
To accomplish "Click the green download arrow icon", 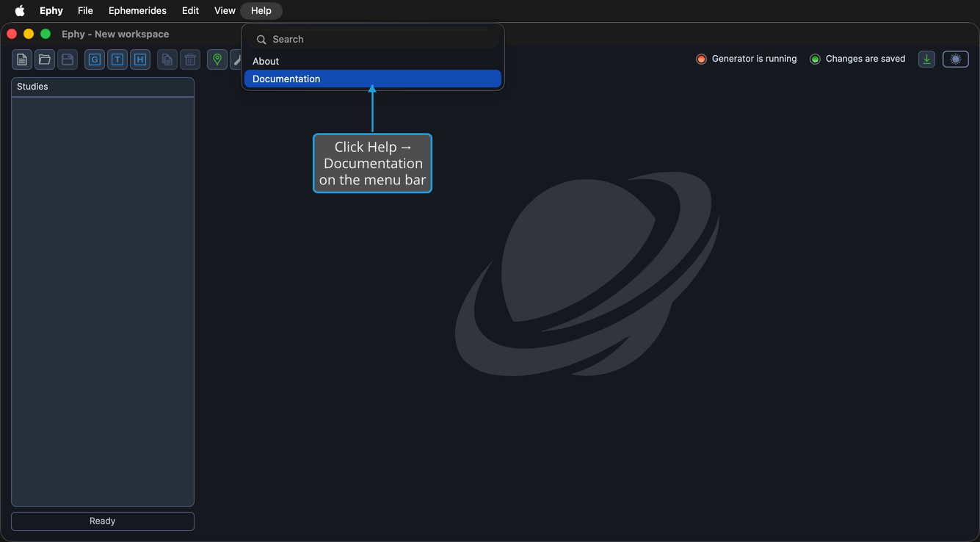I will (927, 59).
